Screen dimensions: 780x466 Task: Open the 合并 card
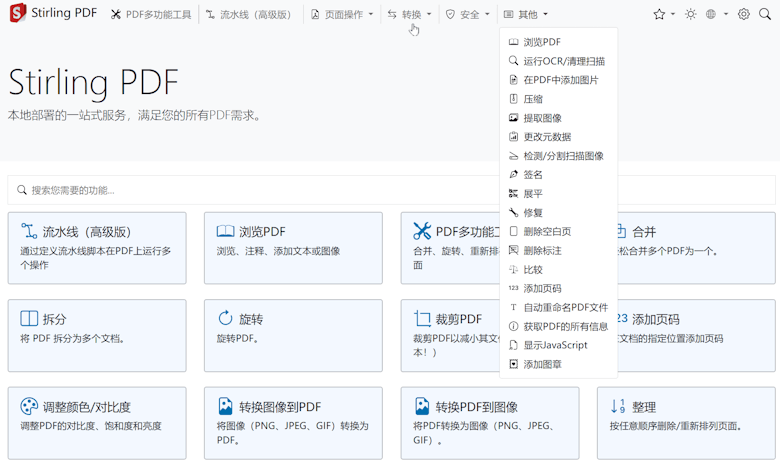coord(696,248)
